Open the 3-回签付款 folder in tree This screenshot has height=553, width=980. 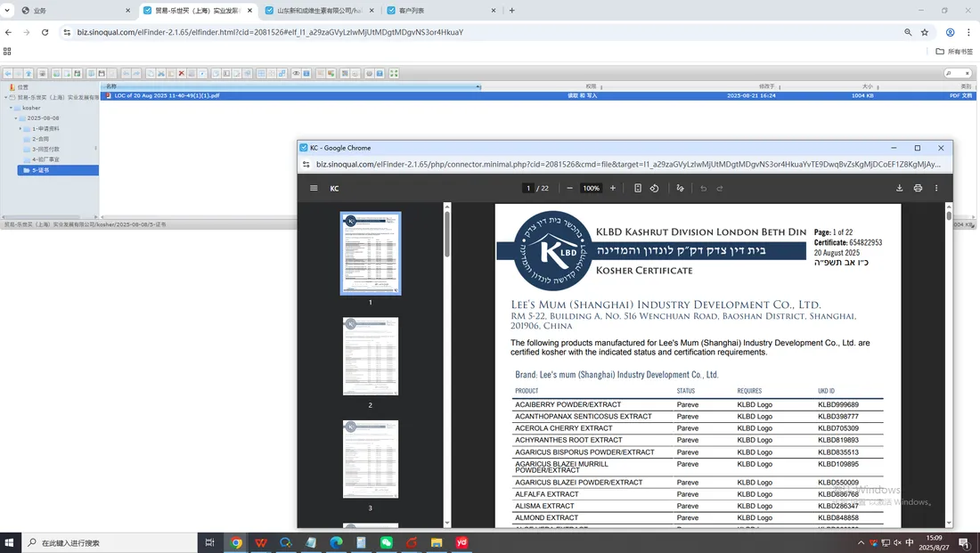click(x=45, y=150)
